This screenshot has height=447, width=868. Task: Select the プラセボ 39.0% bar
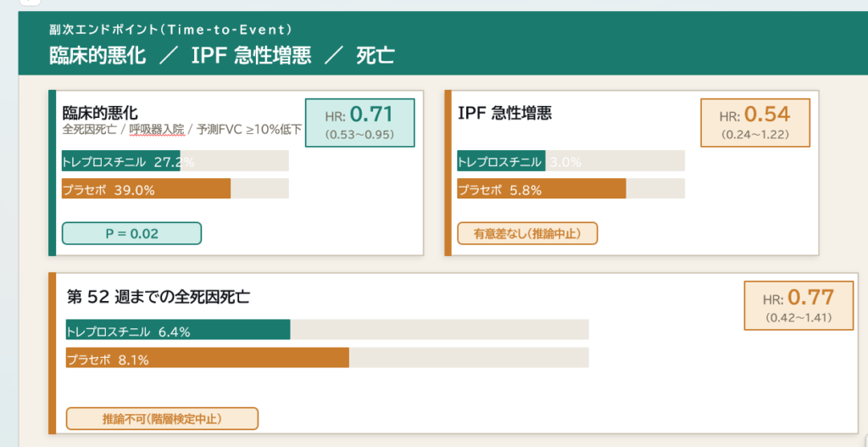(146, 189)
